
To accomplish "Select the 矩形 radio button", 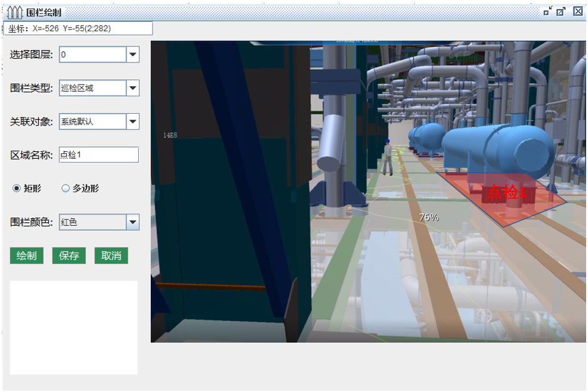I will 17,188.
